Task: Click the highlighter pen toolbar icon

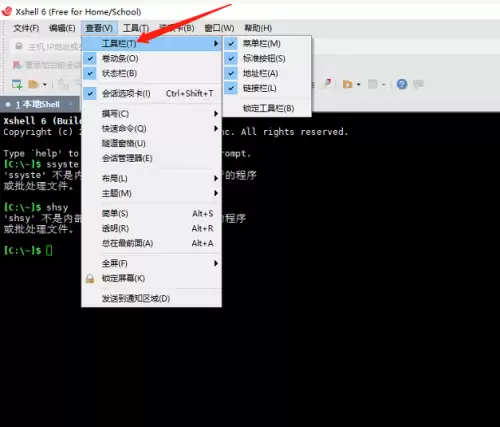Action: click(328, 83)
